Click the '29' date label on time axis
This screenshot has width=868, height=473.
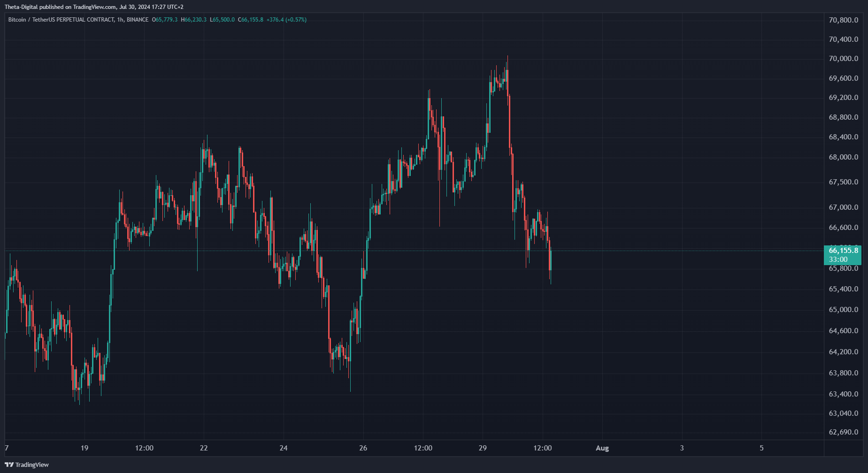click(x=483, y=448)
